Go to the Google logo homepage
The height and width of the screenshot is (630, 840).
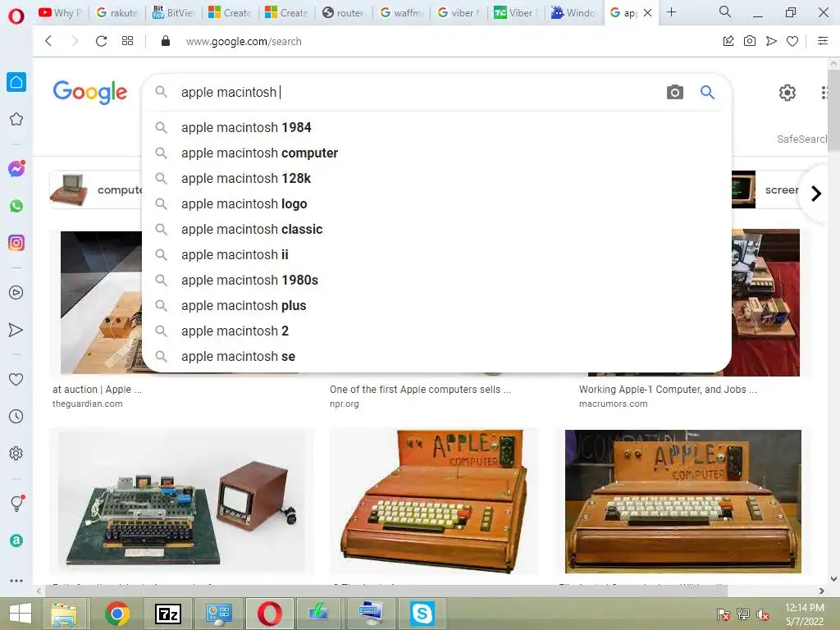(90, 92)
